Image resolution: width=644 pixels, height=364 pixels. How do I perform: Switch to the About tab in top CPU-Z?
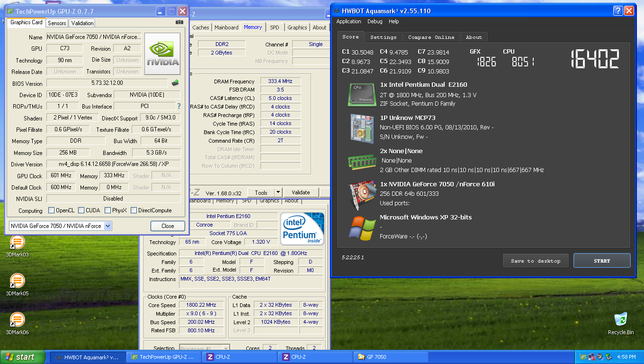click(320, 27)
